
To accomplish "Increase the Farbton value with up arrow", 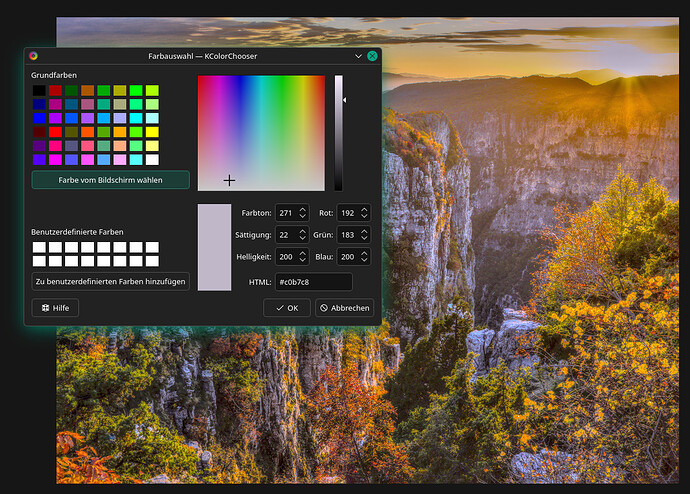I will point(302,209).
